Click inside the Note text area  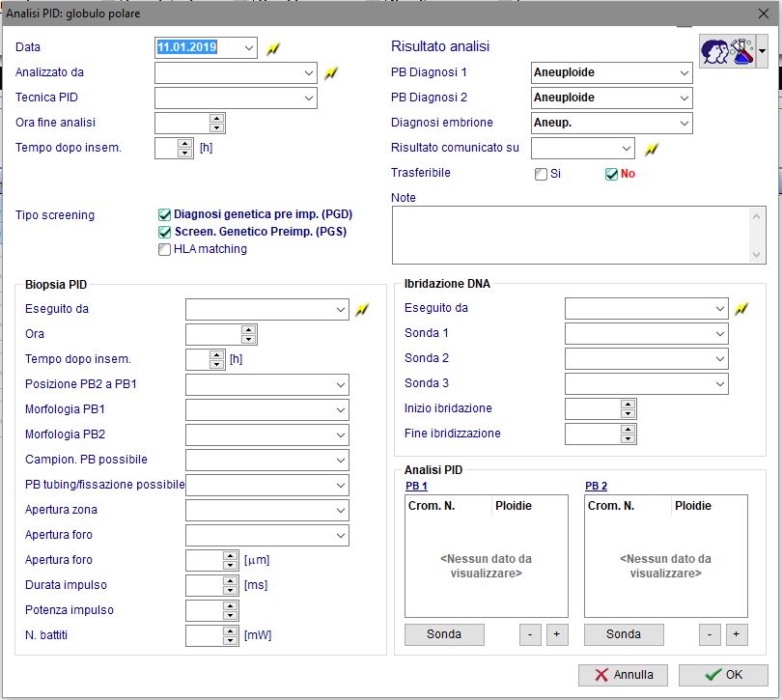[x=572, y=235]
